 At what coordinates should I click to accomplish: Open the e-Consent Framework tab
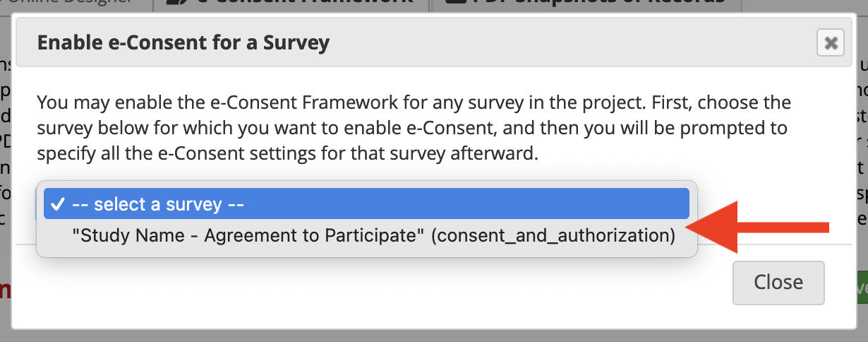point(291,4)
